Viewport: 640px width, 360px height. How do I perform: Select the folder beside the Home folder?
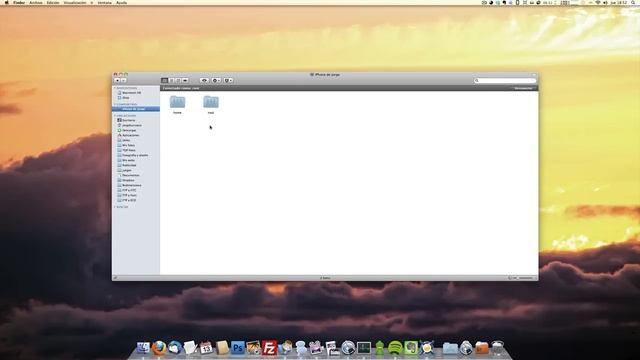click(211, 104)
